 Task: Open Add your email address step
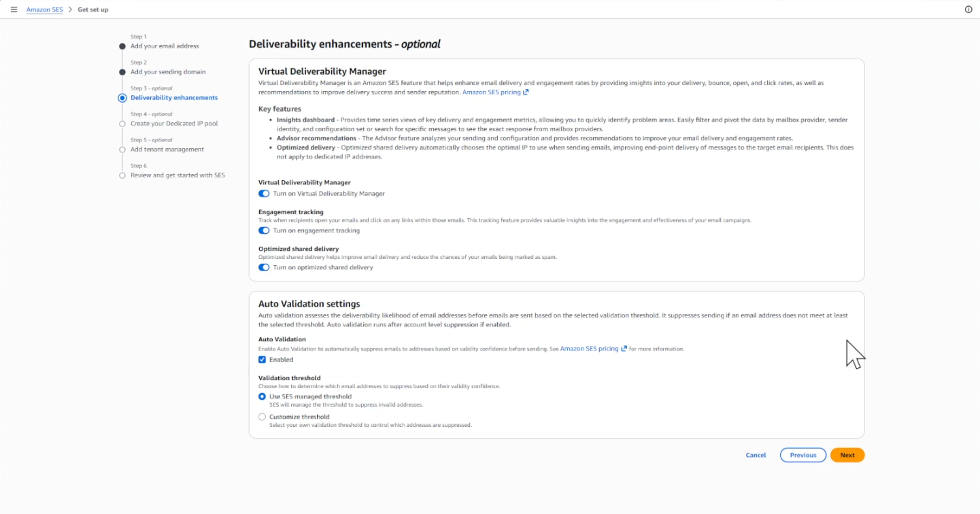[165, 46]
